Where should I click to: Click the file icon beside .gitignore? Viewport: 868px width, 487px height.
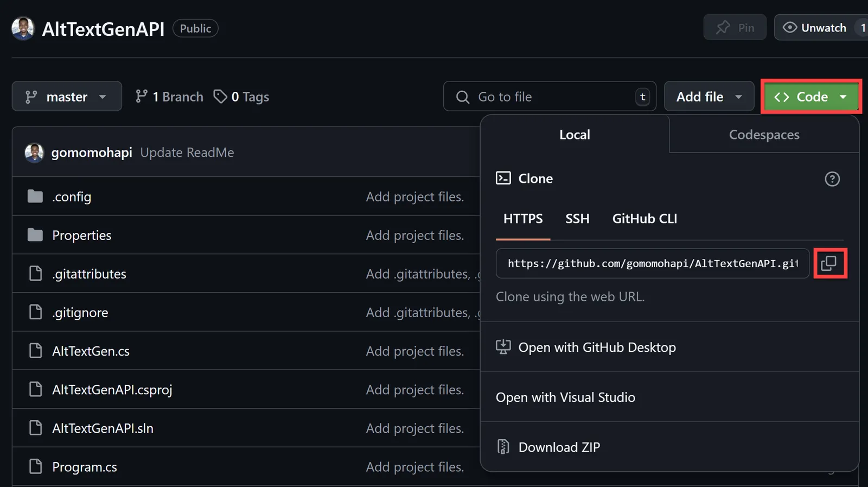click(x=35, y=312)
